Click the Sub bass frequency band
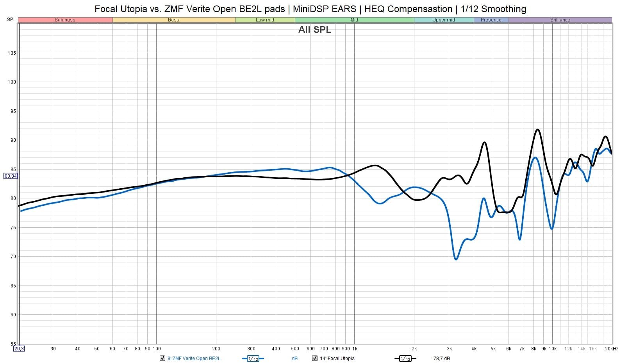Screen dimensions: 621x364 point(65,20)
